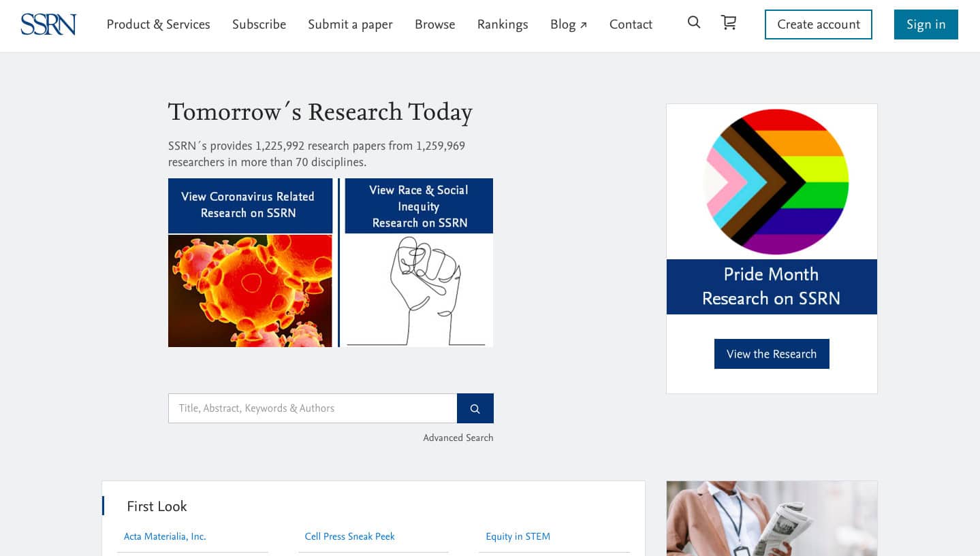Click the Create account button
The image size is (980, 556).
click(x=819, y=24)
